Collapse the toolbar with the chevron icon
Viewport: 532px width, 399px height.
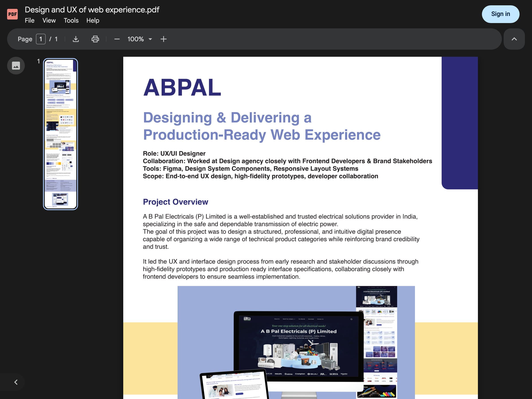coord(514,39)
